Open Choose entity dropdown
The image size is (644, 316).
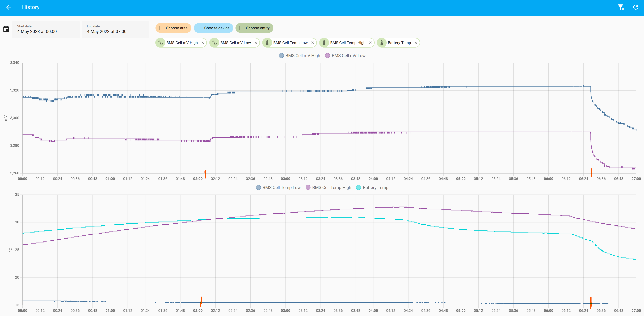click(254, 28)
